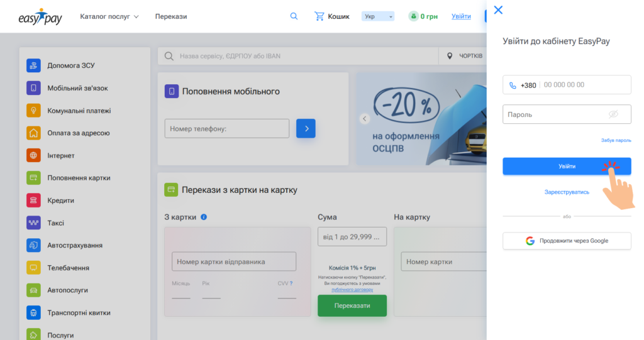Click the previous-slide arrow on banner
Image resolution: width=644 pixels, height=340 pixels.
(364, 118)
